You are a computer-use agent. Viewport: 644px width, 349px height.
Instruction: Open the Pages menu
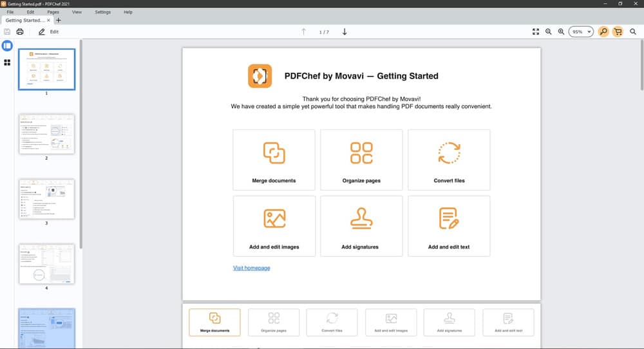click(x=53, y=12)
